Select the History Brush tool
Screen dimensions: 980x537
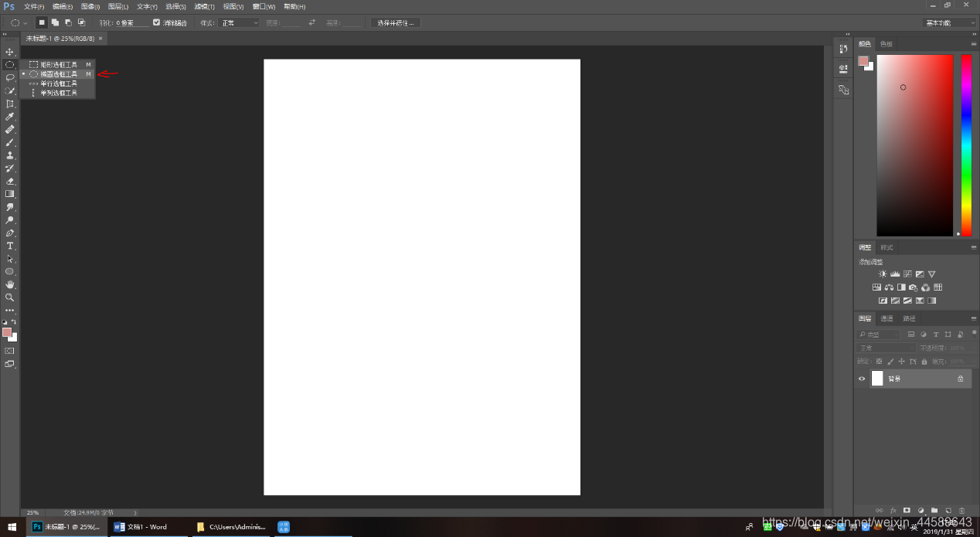(10, 168)
